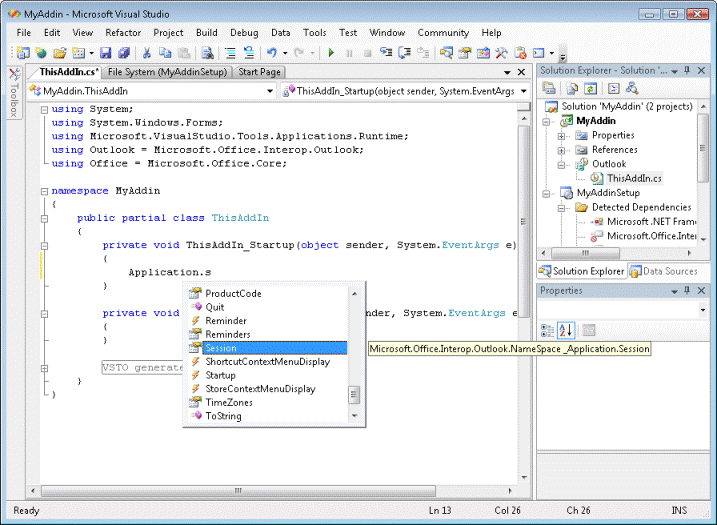
Task: Open the Object Browser toolbar icon
Action: click(x=483, y=53)
